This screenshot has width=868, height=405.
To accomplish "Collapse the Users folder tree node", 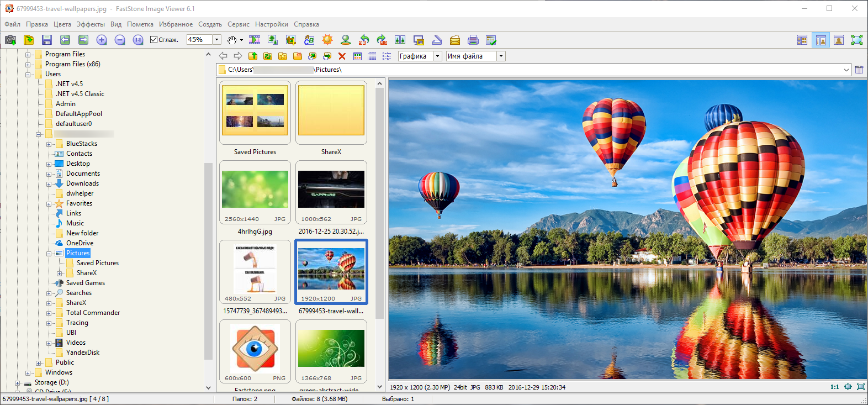I will tap(28, 74).
